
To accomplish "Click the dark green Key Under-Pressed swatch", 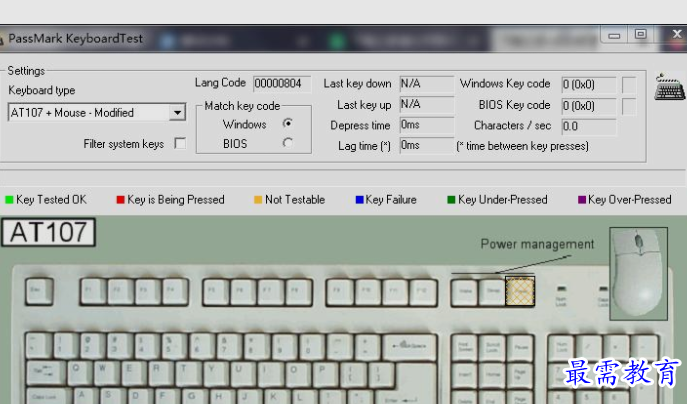I will tap(451, 200).
